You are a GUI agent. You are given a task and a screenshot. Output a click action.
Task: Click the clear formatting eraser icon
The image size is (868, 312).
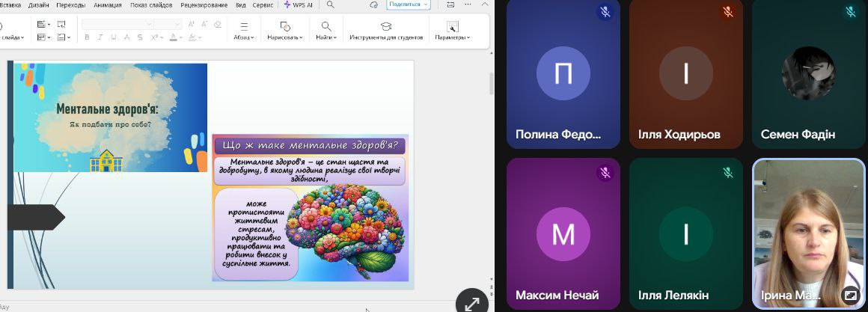217,24
